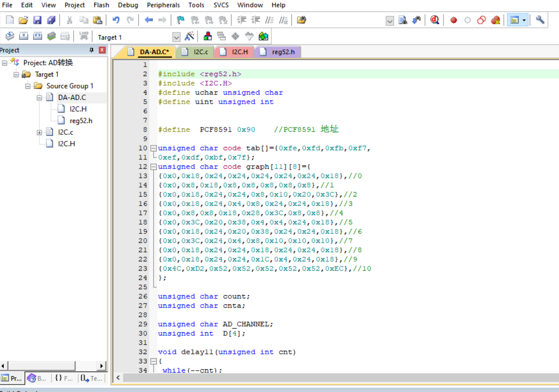Screen dimensions: 559x392
Task: Fold the graph[11][8] array block
Action: (154, 167)
